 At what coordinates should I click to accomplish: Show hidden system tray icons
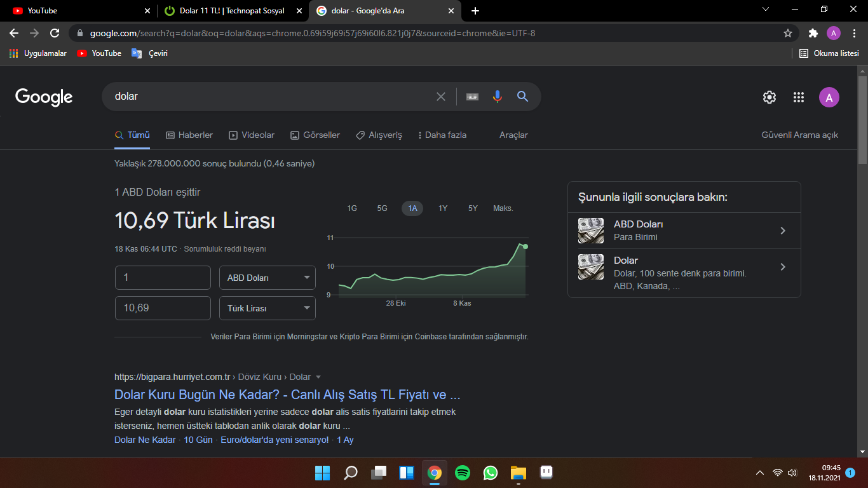click(759, 473)
